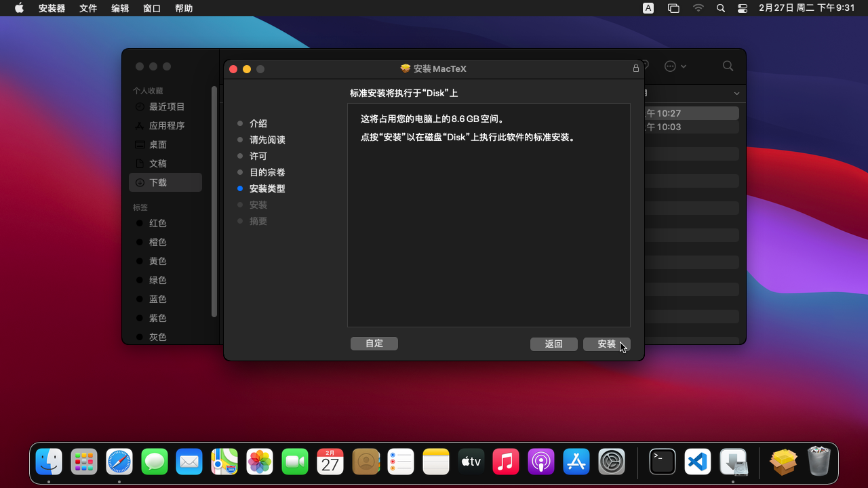Open Launchpad from the Dock

point(84,462)
